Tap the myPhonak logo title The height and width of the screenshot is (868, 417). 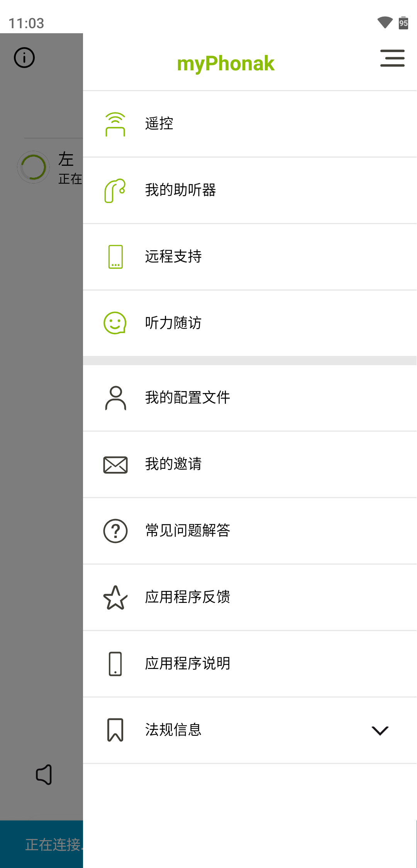pyautogui.click(x=225, y=63)
